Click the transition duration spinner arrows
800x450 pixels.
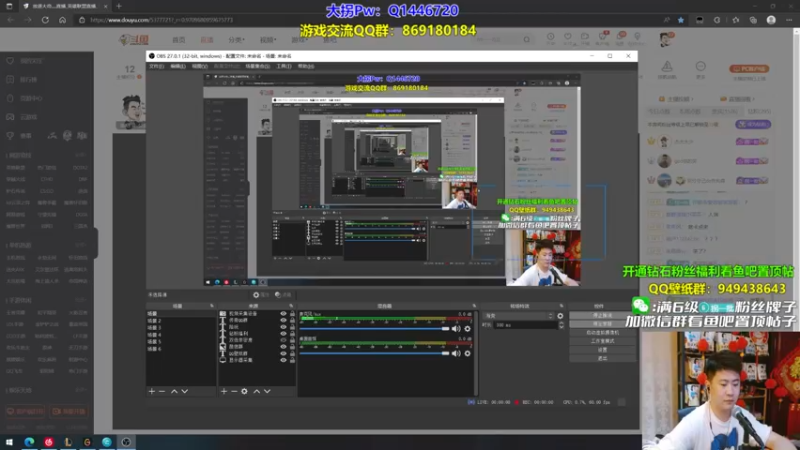point(561,325)
